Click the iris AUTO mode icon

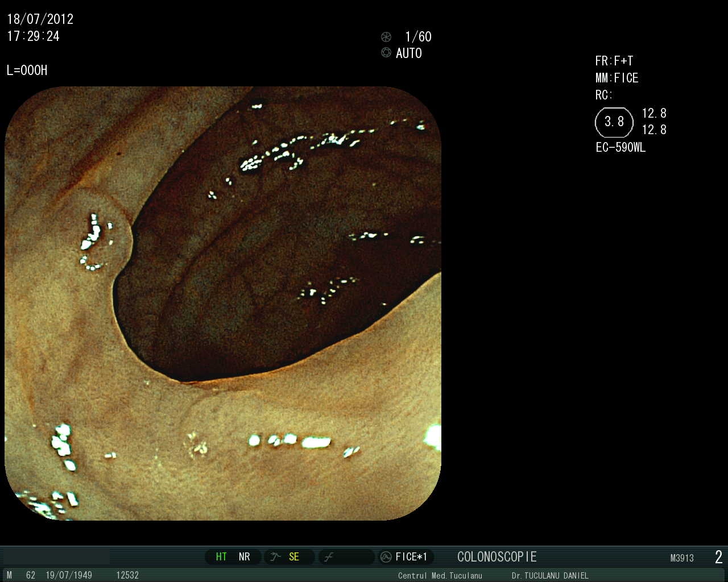(386, 53)
